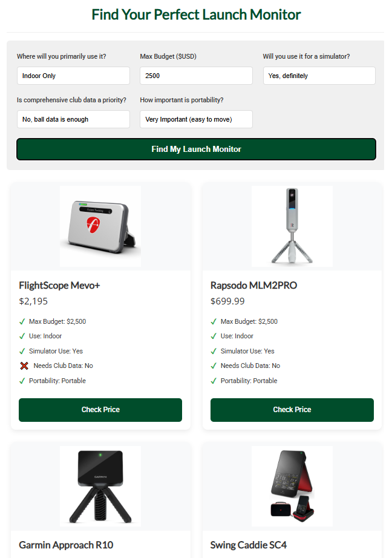
Task: Open the Indoor Only usage dropdown
Action: click(73, 76)
